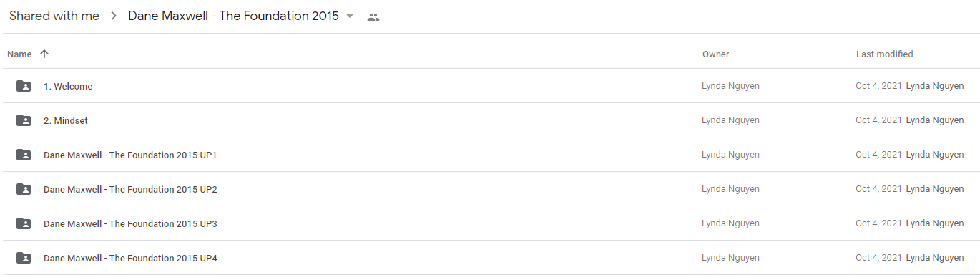This screenshot has height=275, width=980.
Task: Click the breadcrumb chevron separator
Action: [114, 16]
